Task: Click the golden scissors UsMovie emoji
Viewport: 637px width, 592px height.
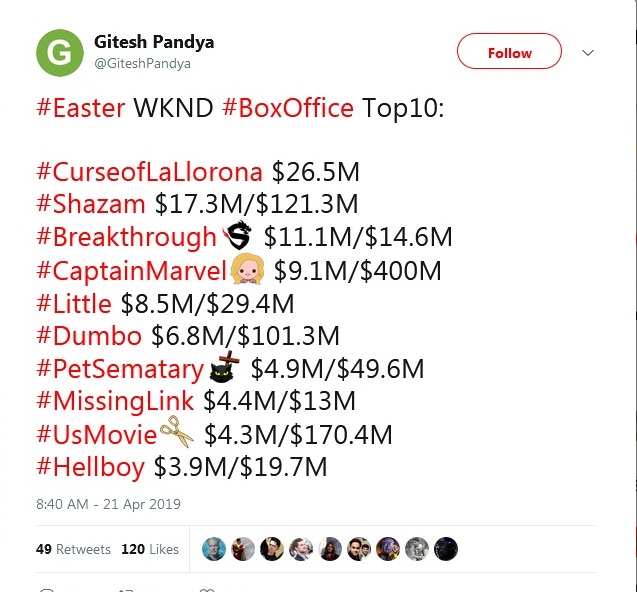Action: click(x=177, y=432)
